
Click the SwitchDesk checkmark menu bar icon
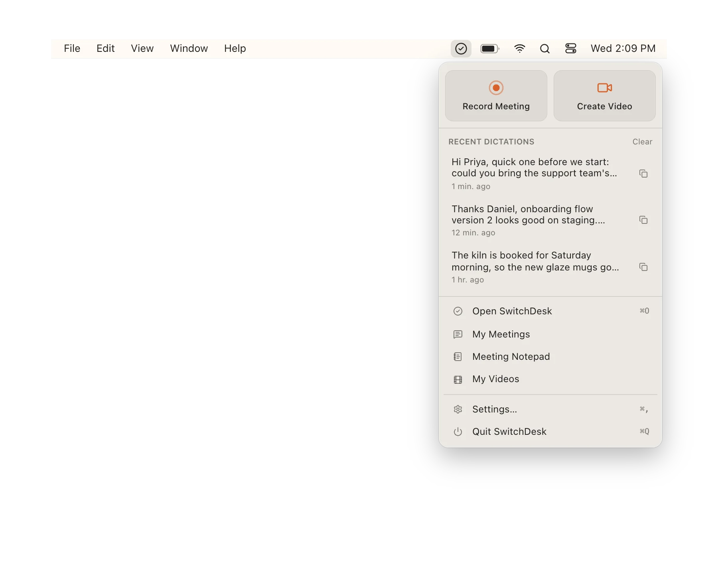tap(461, 49)
